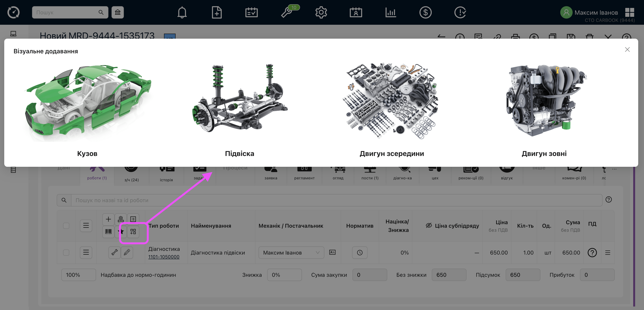Open the Максим Іванов user menu

[596, 12]
